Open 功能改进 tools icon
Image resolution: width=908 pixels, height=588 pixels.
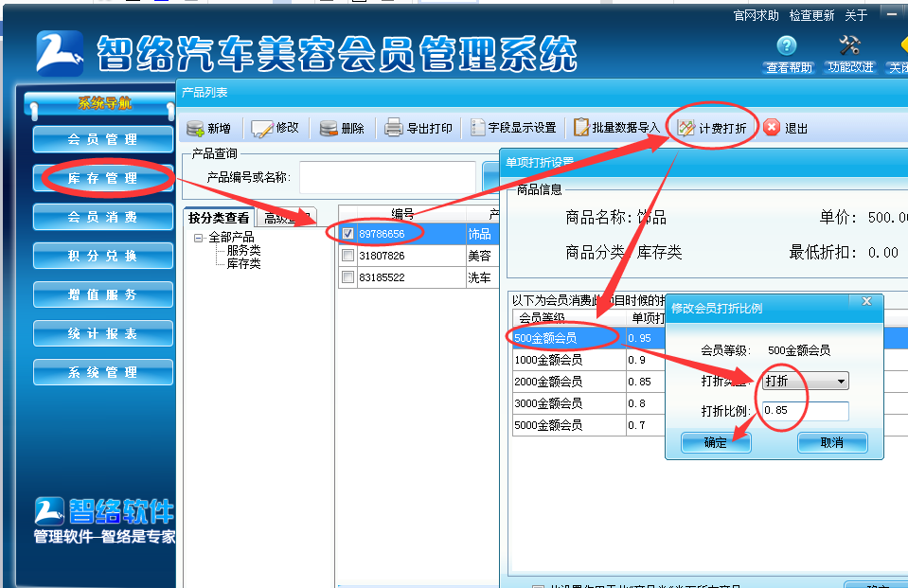[849, 45]
